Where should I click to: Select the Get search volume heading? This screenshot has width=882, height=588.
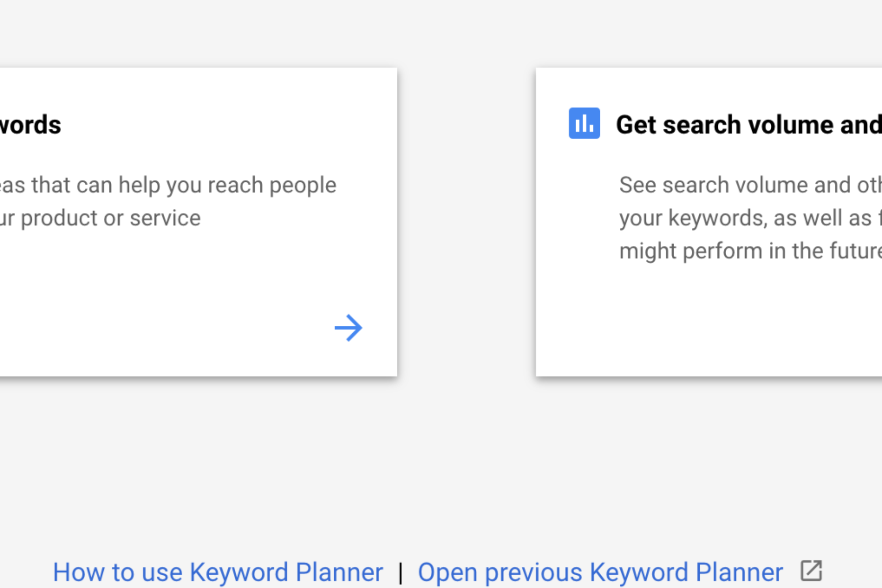click(749, 124)
